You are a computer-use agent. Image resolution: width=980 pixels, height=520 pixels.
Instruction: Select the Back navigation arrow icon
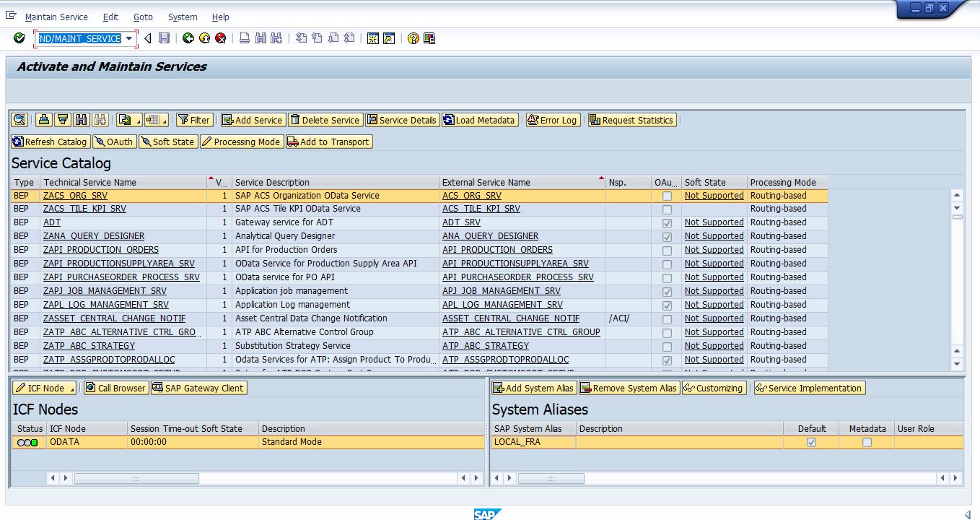click(x=147, y=40)
